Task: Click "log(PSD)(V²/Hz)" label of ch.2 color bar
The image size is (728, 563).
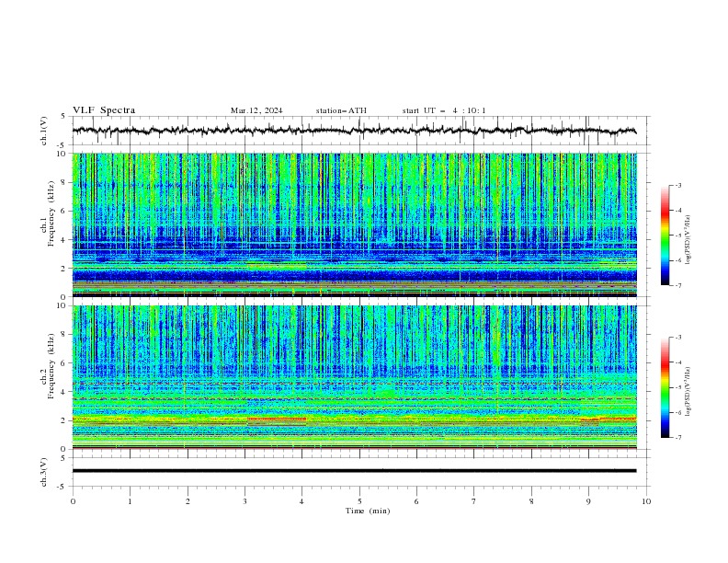Action: tap(688, 392)
